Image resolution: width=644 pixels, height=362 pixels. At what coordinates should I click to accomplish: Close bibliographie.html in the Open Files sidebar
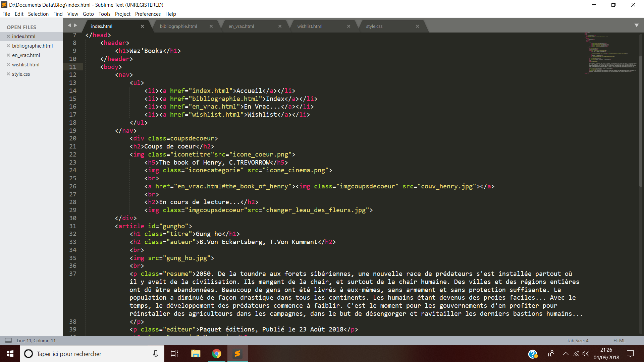click(x=8, y=46)
